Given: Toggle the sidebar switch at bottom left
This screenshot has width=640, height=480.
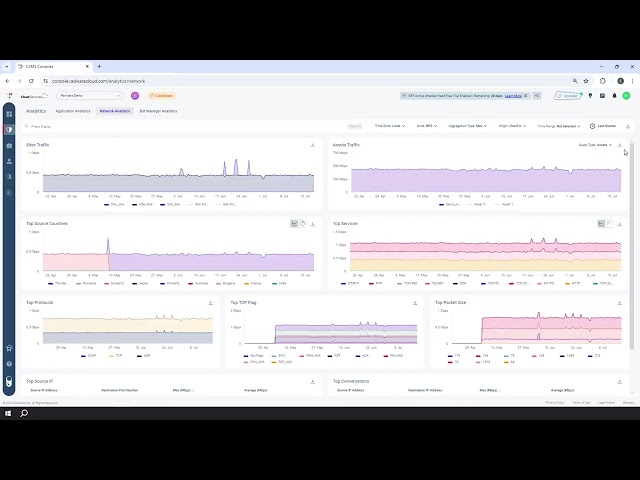Looking at the screenshot, I should coord(9,382).
